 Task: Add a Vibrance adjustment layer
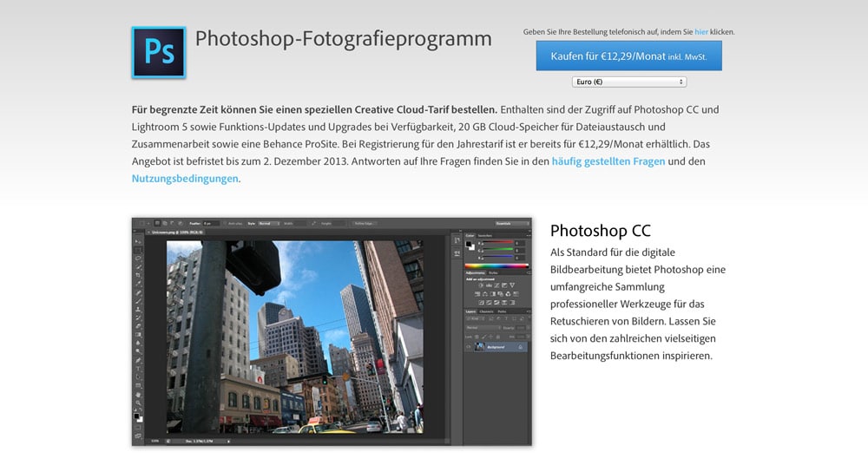point(512,285)
